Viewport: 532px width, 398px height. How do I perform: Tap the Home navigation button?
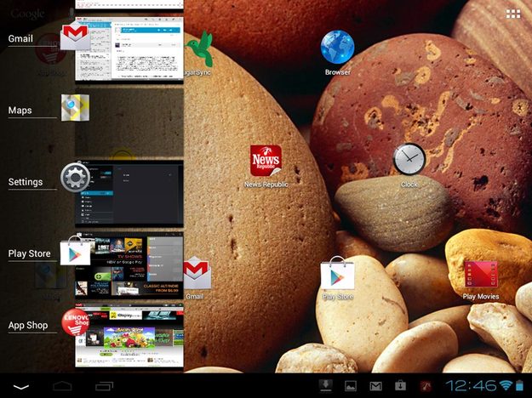pyautogui.click(x=62, y=386)
